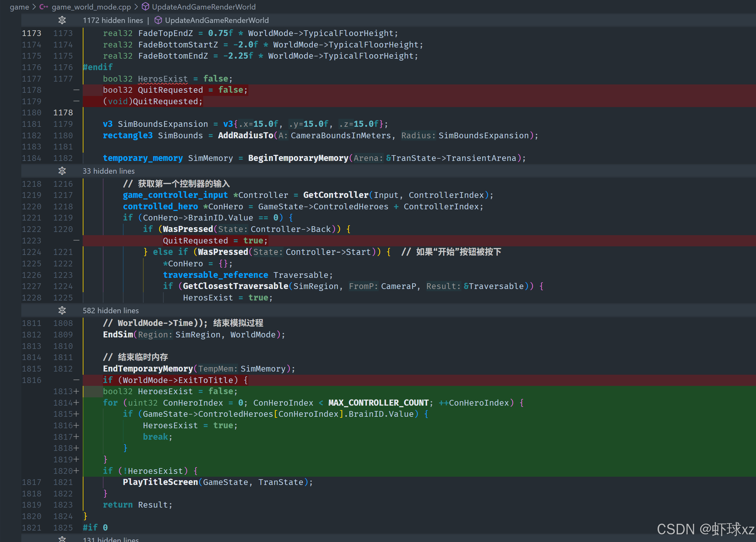Click the C++ file icon in the breadcrumb
Image resolution: width=756 pixels, height=542 pixels.
pos(44,7)
